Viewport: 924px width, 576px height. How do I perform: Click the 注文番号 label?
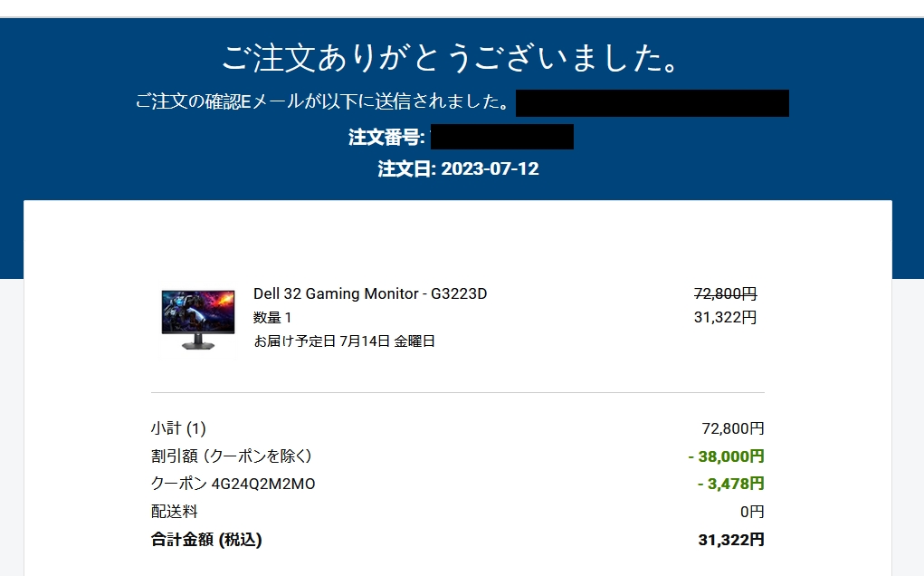click(x=386, y=138)
